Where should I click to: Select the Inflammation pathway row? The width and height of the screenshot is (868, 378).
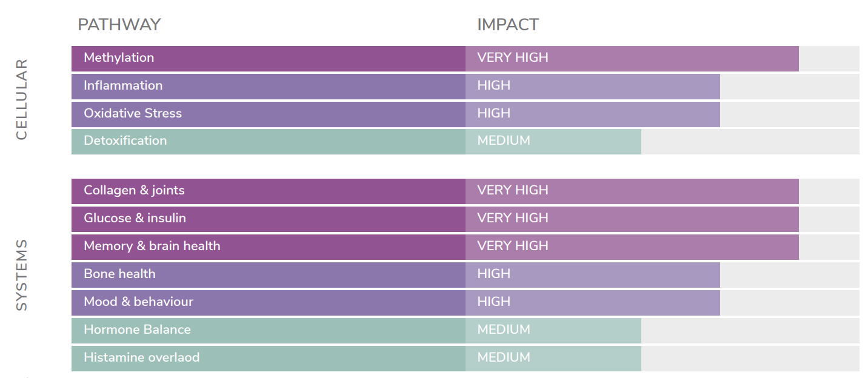[465, 87]
